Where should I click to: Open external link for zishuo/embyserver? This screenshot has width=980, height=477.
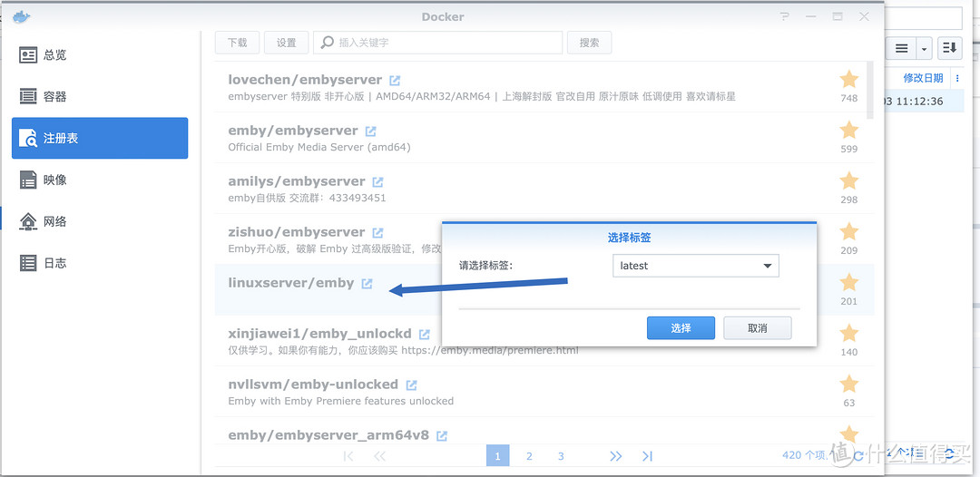377,232
